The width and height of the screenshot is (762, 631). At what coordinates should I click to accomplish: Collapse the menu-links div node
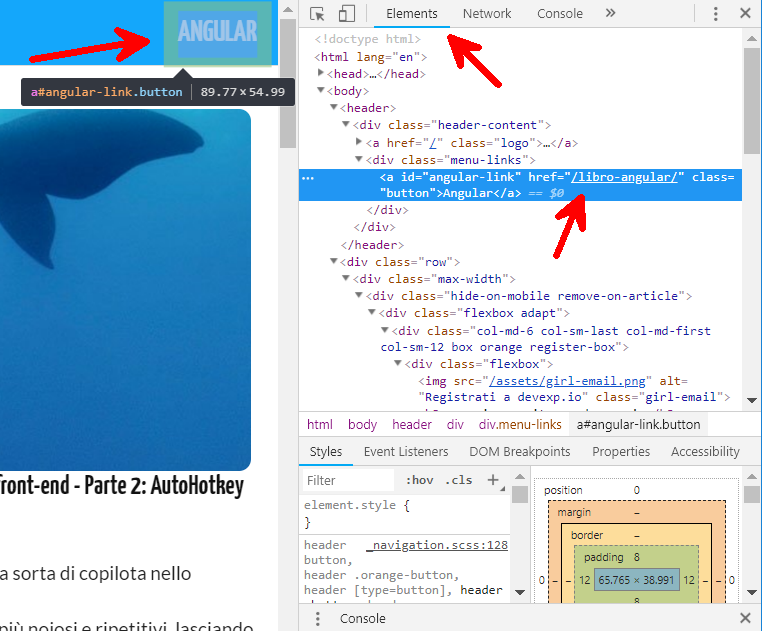(x=359, y=159)
